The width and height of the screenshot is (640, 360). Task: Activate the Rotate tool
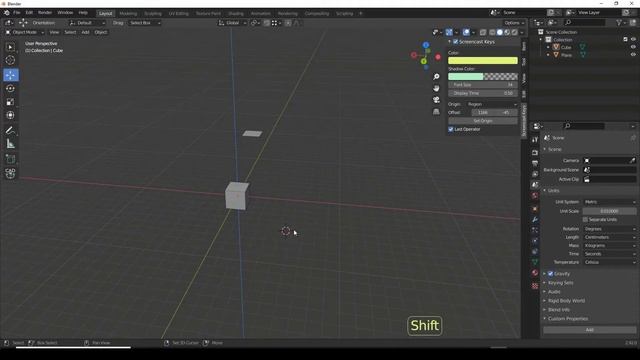10,88
